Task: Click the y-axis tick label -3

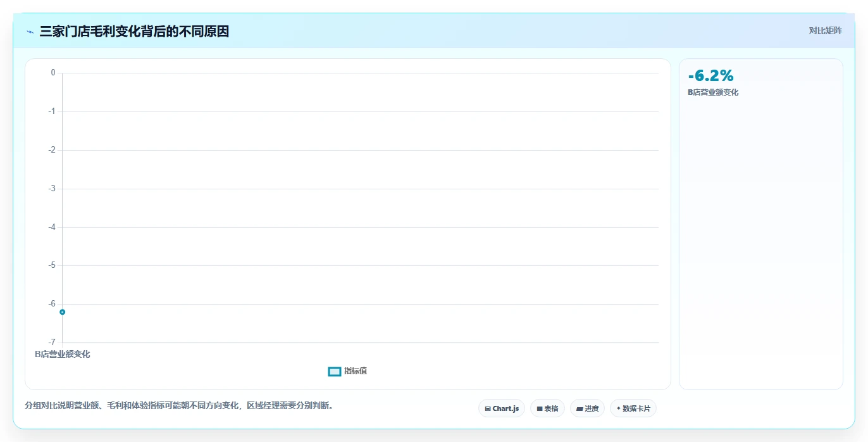Action: (x=53, y=189)
